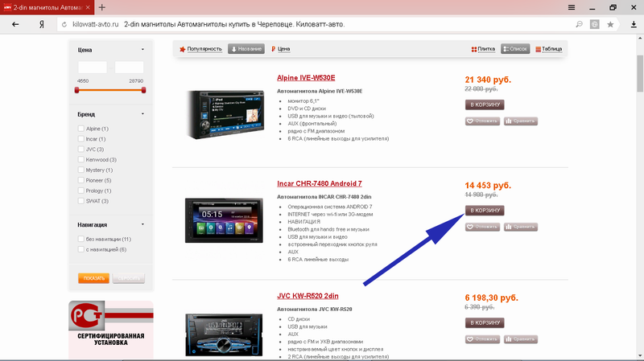Screen dimensions: 644x361
Task: Click Отложить for JVC KW-R520
Action: (482, 339)
